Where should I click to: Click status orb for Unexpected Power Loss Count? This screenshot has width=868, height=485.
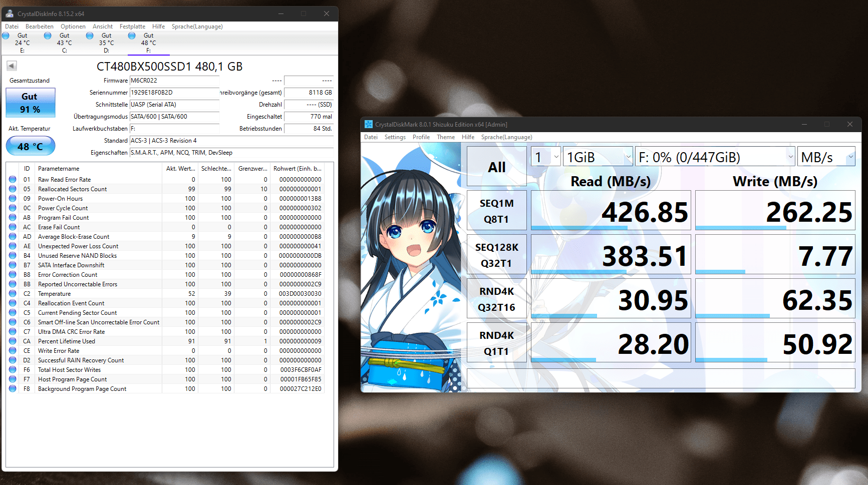click(13, 246)
